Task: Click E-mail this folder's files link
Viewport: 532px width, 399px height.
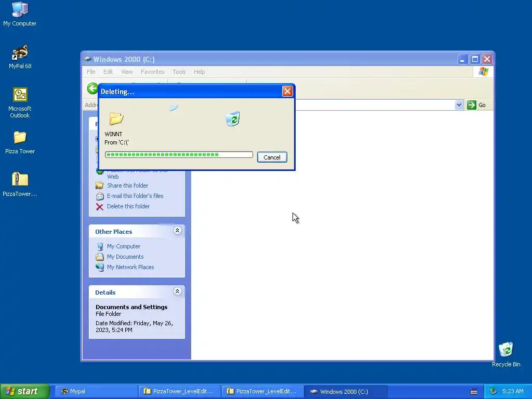Action: click(135, 196)
